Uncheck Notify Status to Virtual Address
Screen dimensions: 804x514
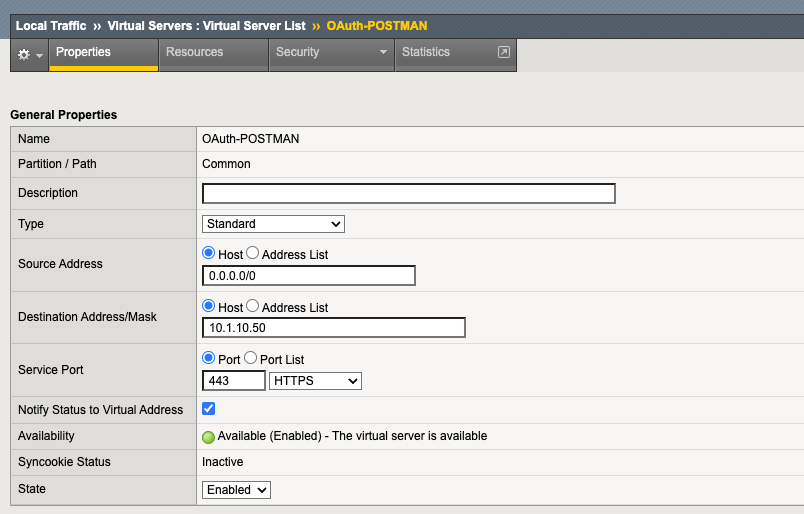pyautogui.click(x=209, y=409)
